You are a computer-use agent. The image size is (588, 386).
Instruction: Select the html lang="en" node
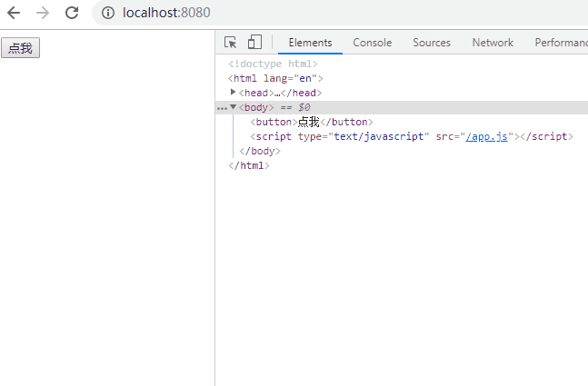pos(275,78)
